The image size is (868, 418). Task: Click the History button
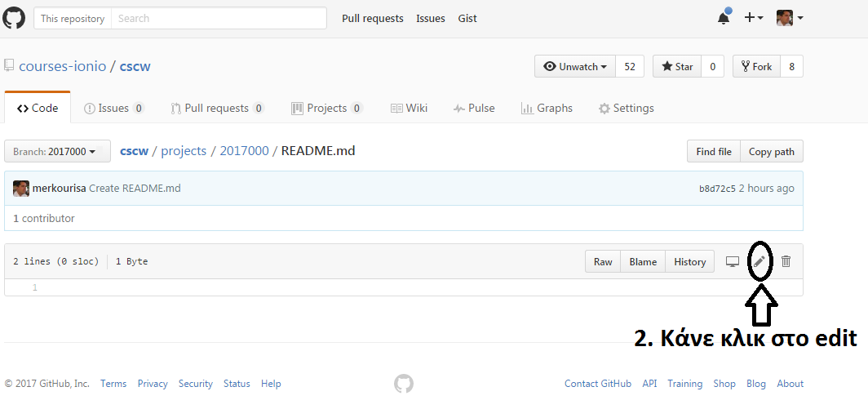690,262
